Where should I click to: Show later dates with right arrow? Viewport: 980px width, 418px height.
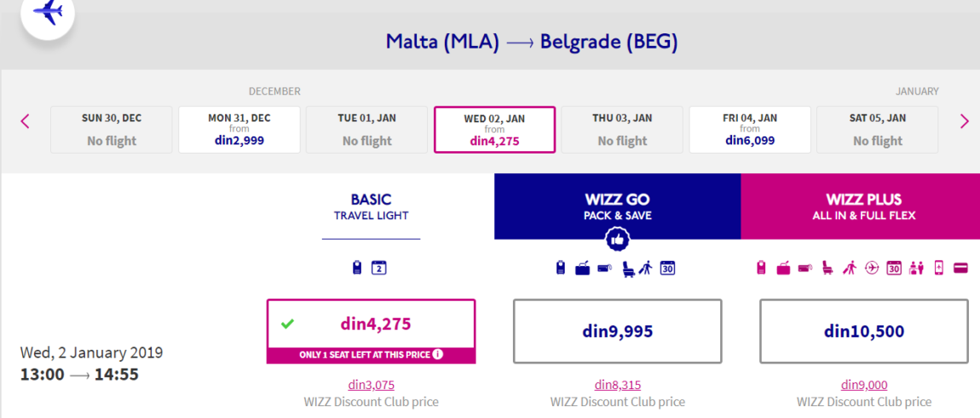965,121
